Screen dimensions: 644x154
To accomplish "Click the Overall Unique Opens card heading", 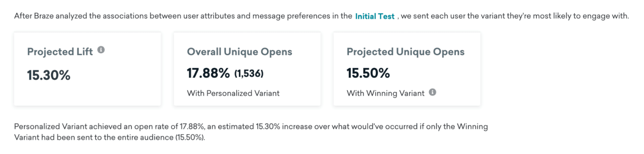I will pyautogui.click(x=239, y=52).
